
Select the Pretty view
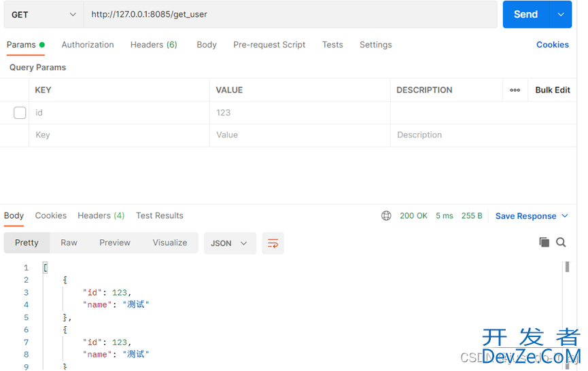click(27, 243)
